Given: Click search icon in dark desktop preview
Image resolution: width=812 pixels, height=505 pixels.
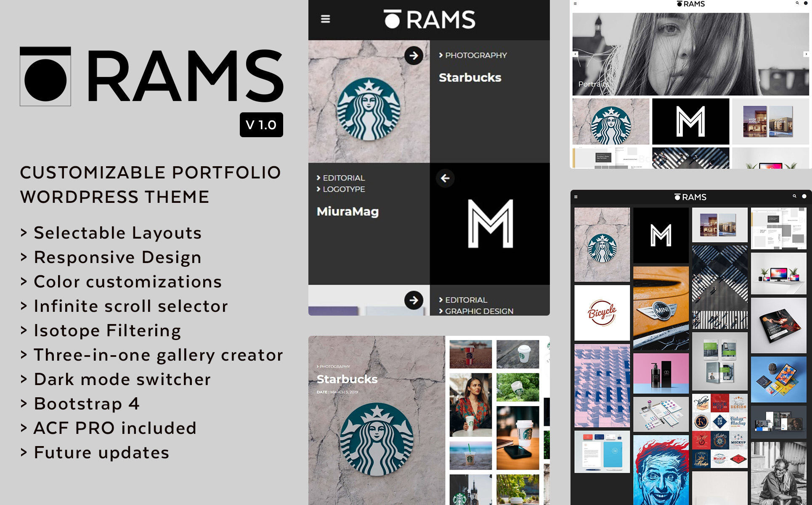Looking at the screenshot, I should (794, 196).
